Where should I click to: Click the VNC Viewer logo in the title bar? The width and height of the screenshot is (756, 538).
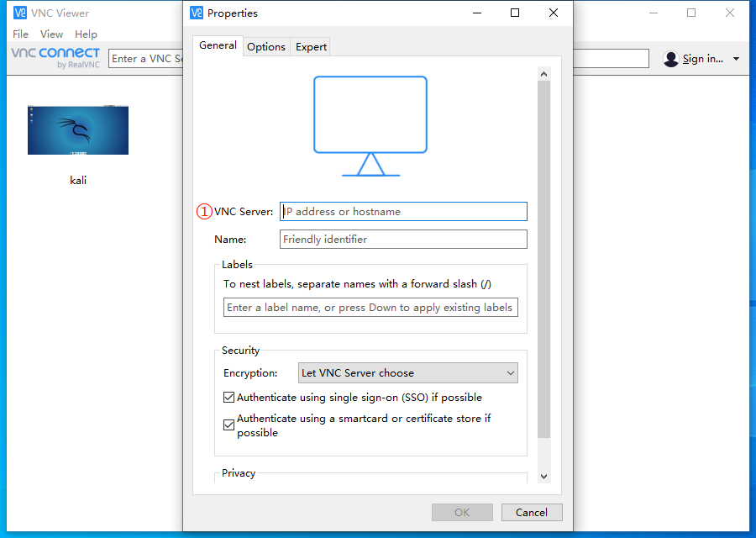(20, 13)
